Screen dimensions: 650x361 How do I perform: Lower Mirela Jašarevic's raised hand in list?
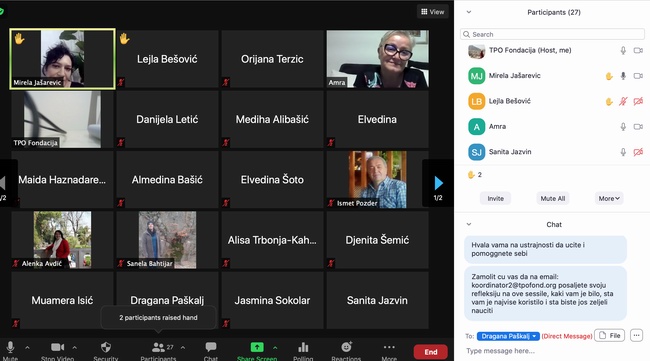(609, 76)
